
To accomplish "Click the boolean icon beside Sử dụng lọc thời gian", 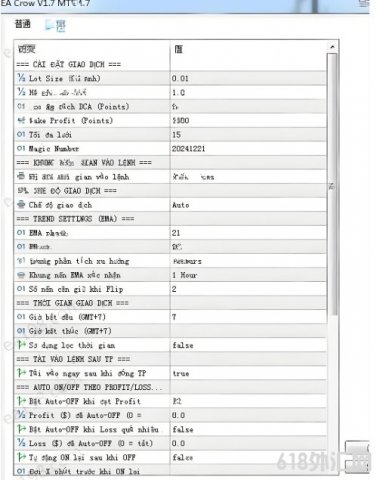I will [22, 345].
